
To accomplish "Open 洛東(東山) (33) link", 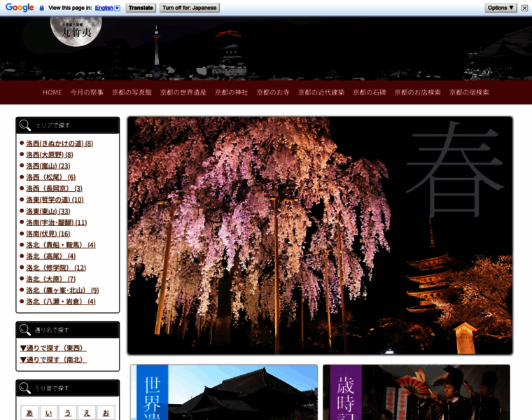I will click(48, 211).
